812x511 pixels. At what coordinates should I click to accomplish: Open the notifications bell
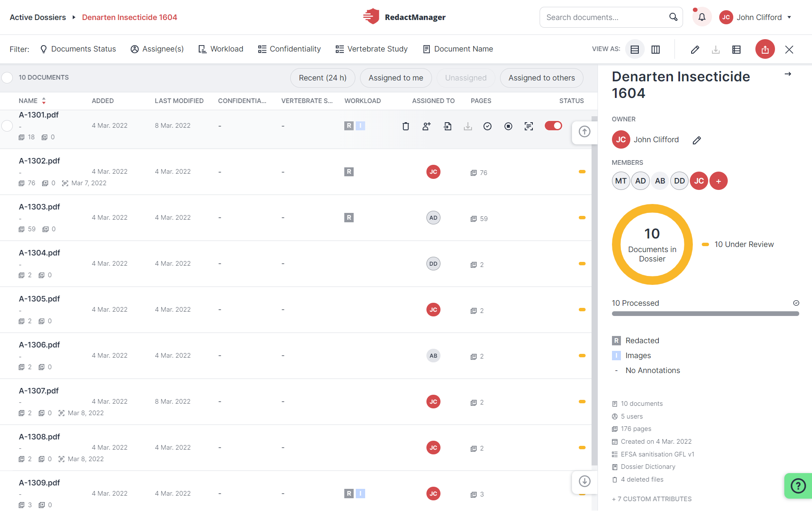(702, 17)
